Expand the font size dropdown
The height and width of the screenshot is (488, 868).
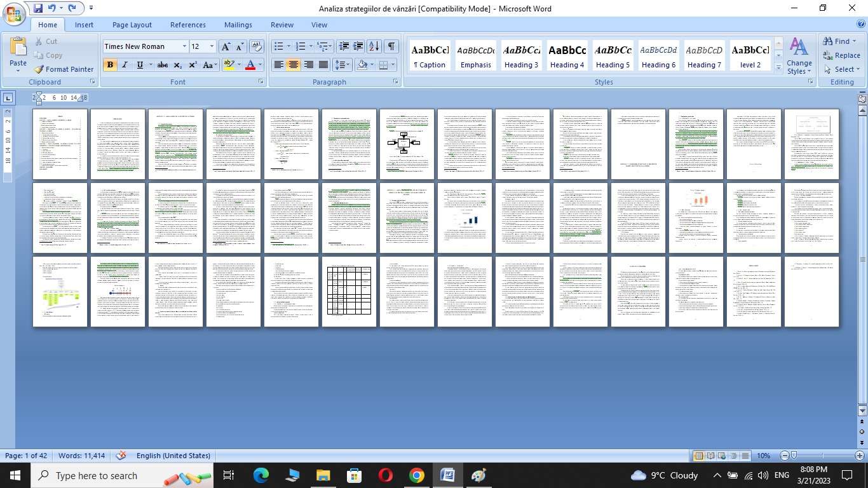tap(212, 46)
